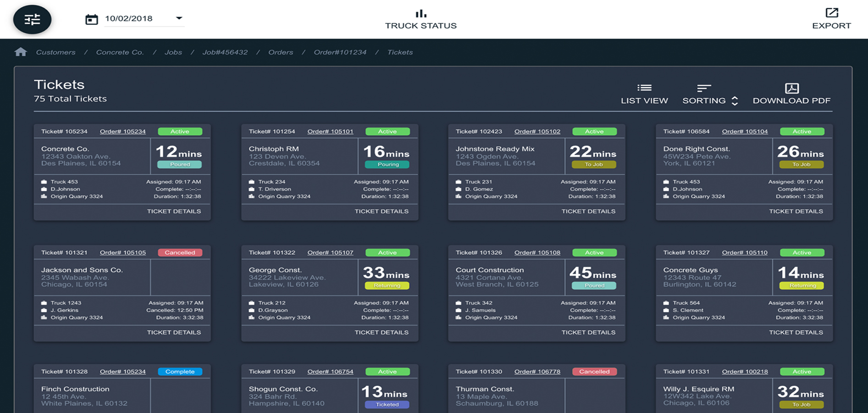
Task: Click the blue Complete badge on ticket 101328
Action: pyautogui.click(x=180, y=372)
